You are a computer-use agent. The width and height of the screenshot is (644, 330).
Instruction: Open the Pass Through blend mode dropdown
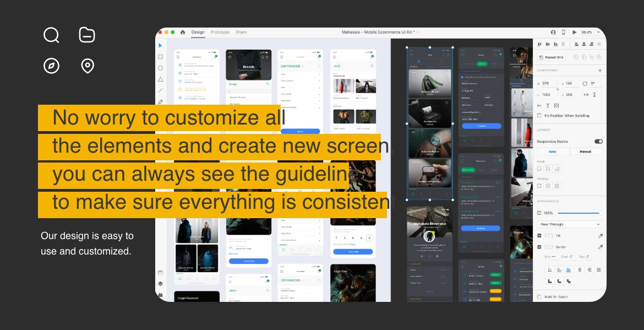(570, 224)
